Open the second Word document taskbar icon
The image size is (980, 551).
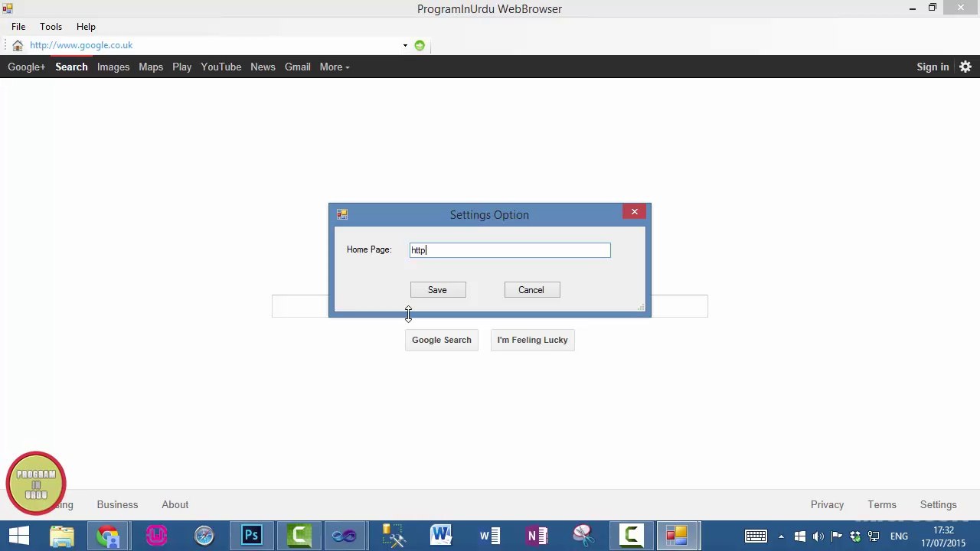click(489, 536)
